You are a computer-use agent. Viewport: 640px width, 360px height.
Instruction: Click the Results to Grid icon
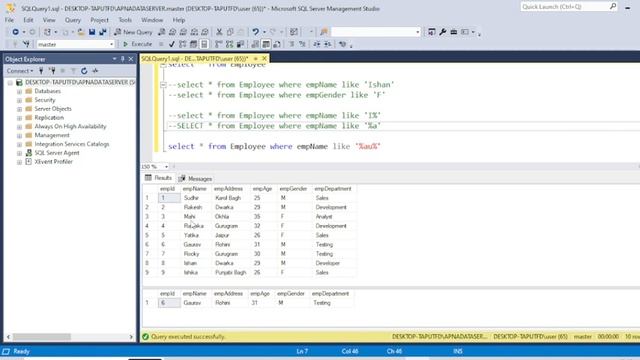(x=266, y=44)
